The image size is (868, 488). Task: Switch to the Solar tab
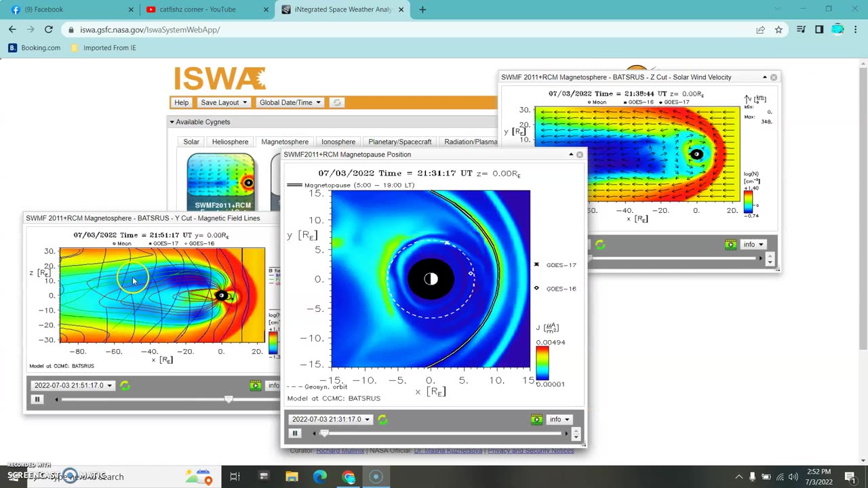(x=191, y=142)
